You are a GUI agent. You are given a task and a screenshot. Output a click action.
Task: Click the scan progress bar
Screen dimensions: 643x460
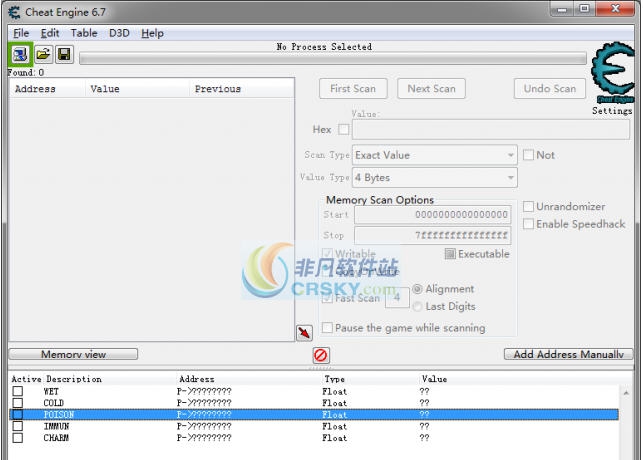coord(333,59)
